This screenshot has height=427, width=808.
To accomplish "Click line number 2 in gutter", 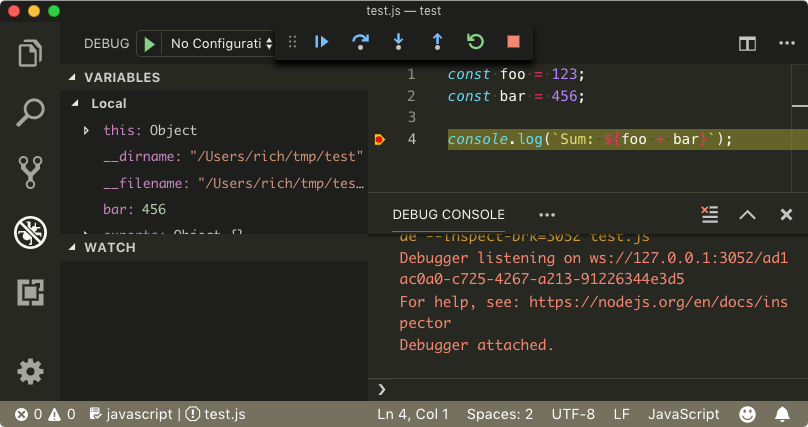I will pyautogui.click(x=411, y=96).
